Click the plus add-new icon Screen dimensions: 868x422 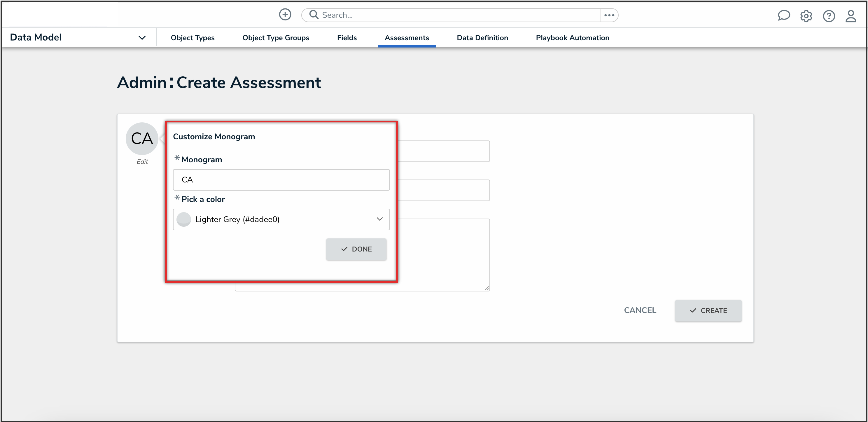pyautogui.click(x=285, y=15)
